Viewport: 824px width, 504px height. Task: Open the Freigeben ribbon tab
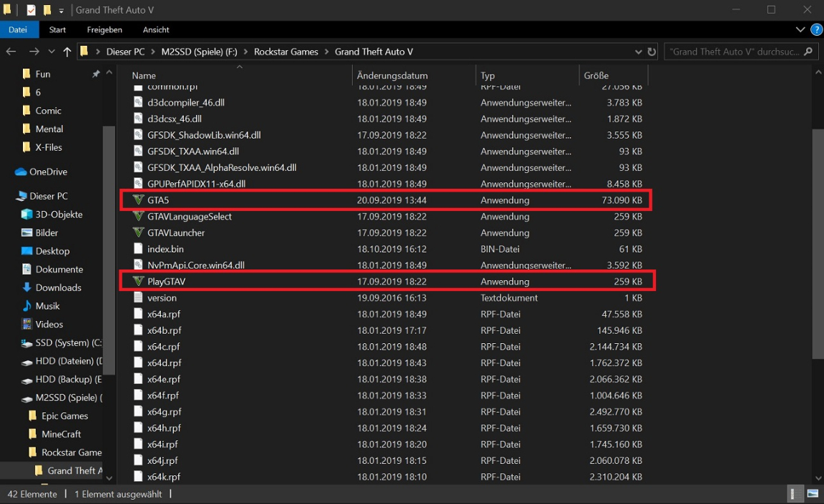tap(104, 30)
